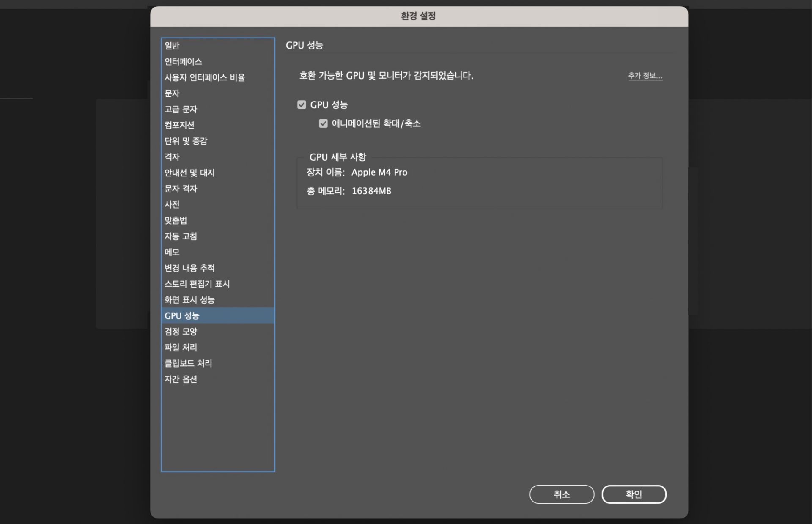Open 사전 preferences
Viewport: 812px width, 524px height.
(x=172, y=205)
